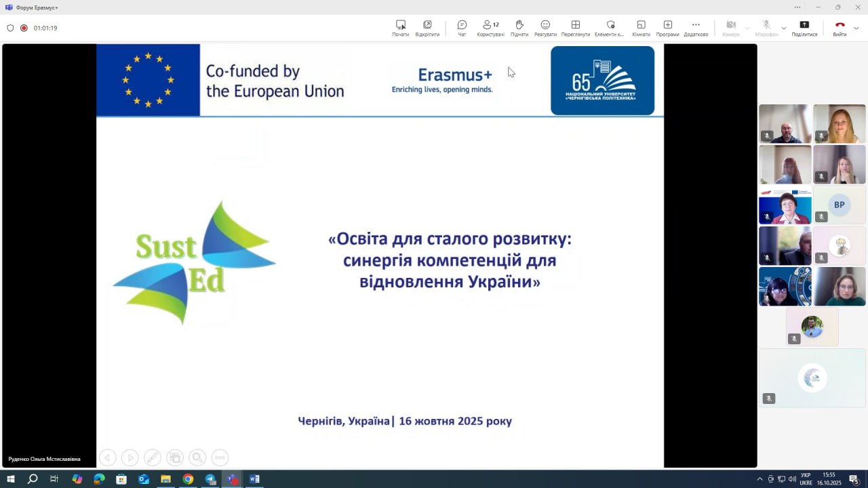868x488 pixels.
Task: Open the Кімнати breakout rooms
Action: pyautogui.click(x=641, y=28)
